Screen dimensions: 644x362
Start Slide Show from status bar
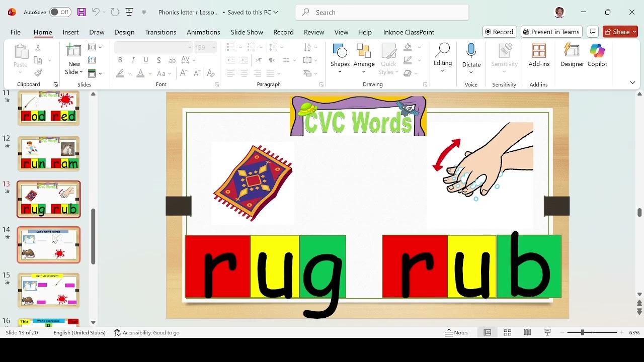coord(548,333)
